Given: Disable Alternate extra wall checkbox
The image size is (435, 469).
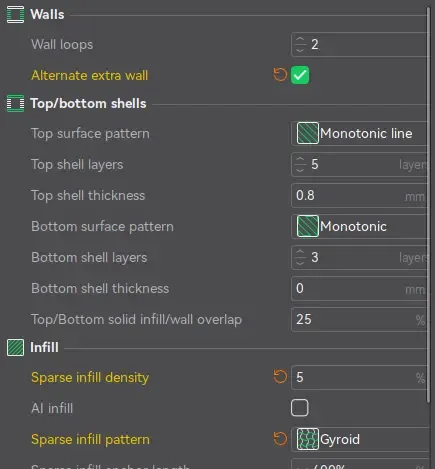Looking at the screenshot, I should pos(300,75).
